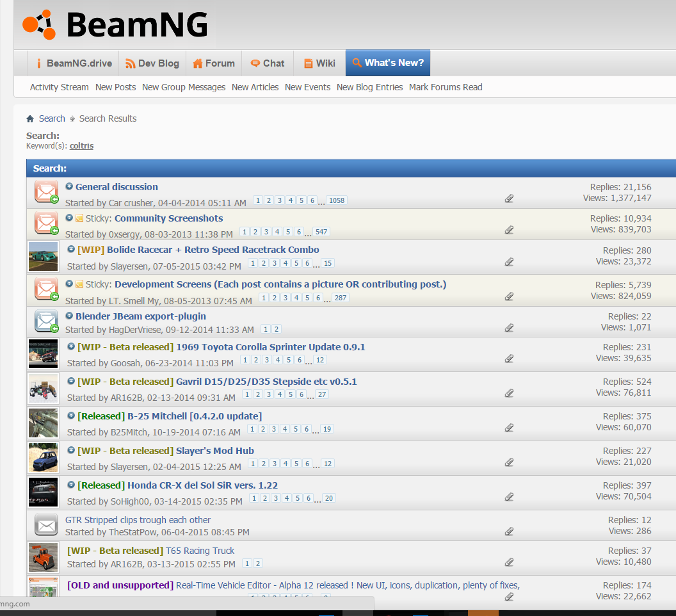
Task: Open the Chat tab
Action: click(x=268, y=63)
